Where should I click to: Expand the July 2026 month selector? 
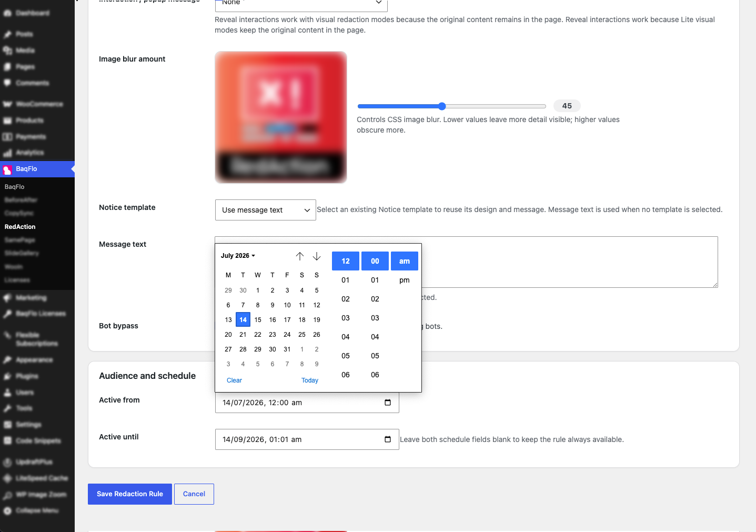238,256
